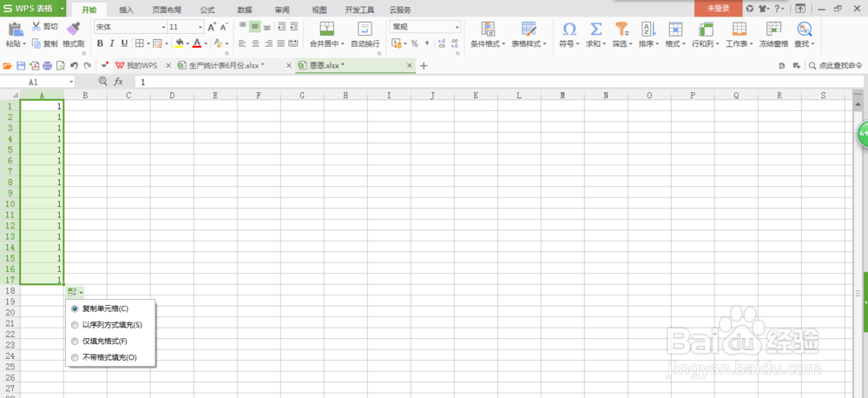The width and height of the screenshot is (868, 398).
Task: Click the Find (查找) magnifier icon
Action: pyautogui.click(x=804, y=29)
